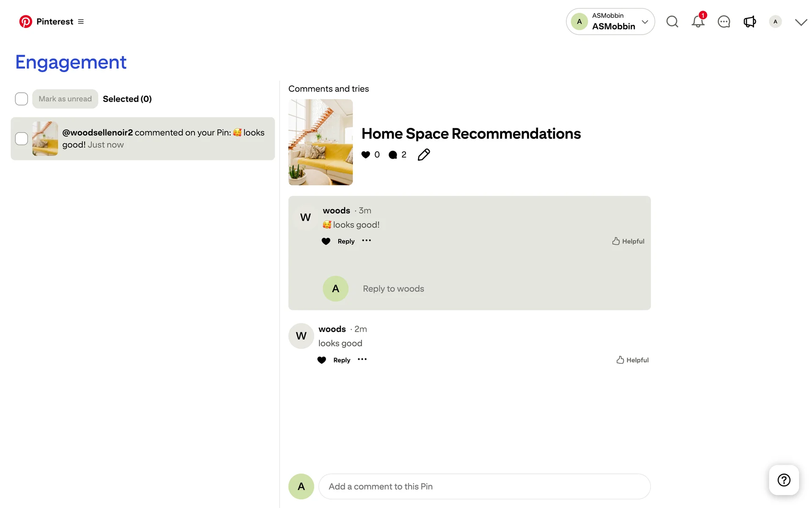Click Reply under the 3m woods comment
The width and height of the screenshot is (812, 508).
click(346, 241)
